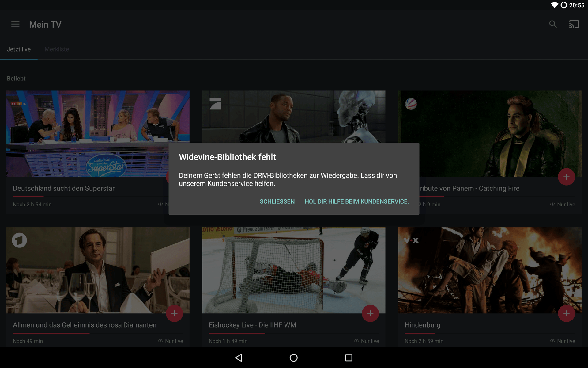
Task: Click Nur live eye icon on Hindenburg card
Action: click(552, 341)
